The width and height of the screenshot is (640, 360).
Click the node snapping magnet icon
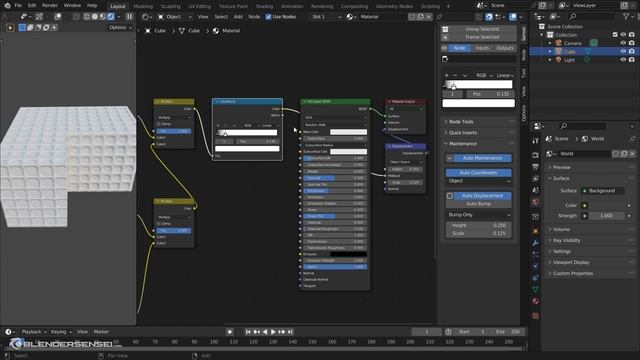click(x=489, y=17)
